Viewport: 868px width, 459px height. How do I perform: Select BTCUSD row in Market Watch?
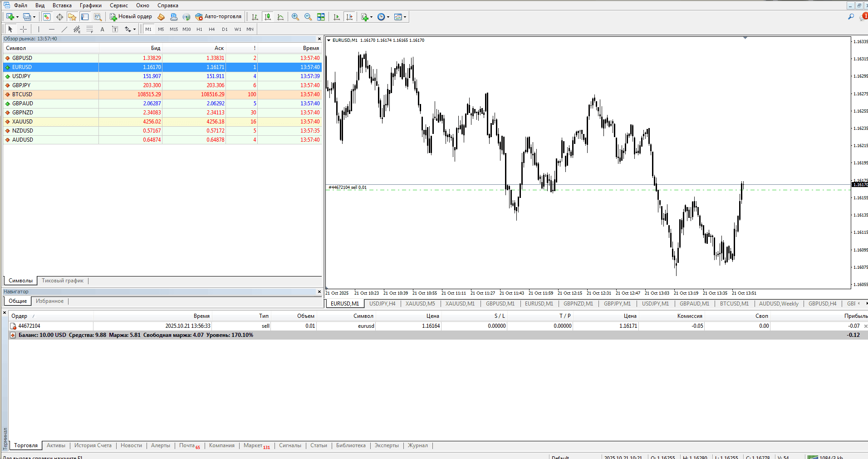162,94
